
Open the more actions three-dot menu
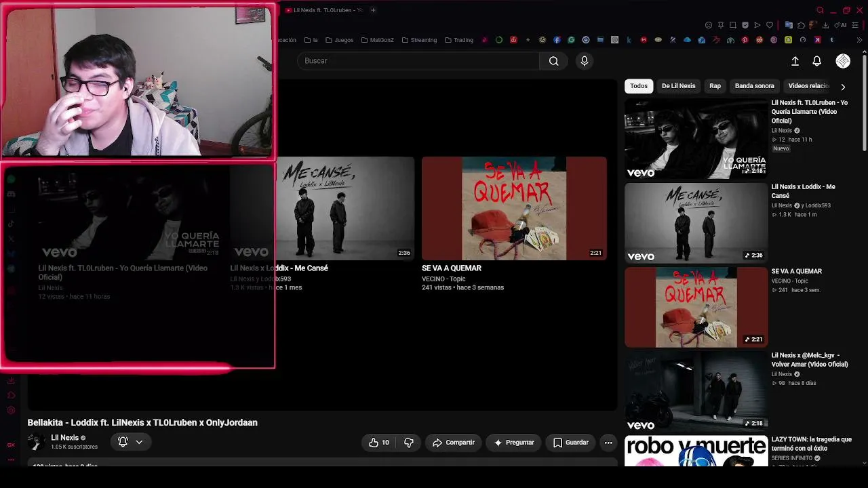point(608,443)
